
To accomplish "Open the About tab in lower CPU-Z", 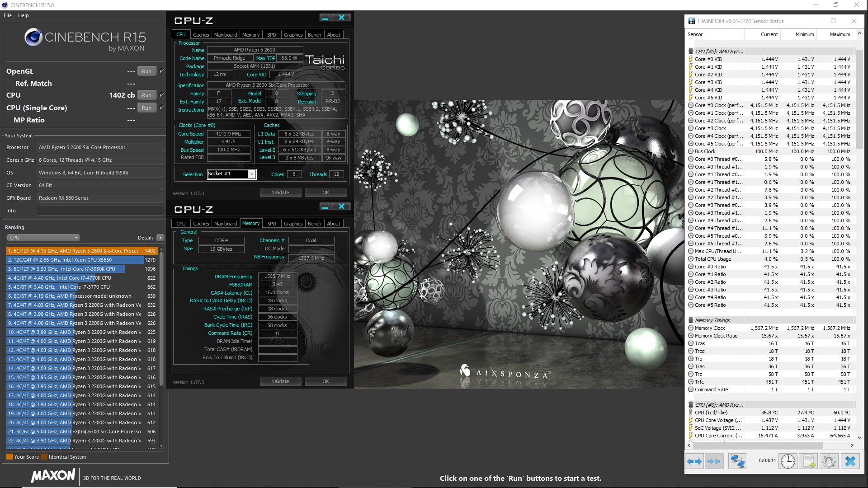I will 334,224.
